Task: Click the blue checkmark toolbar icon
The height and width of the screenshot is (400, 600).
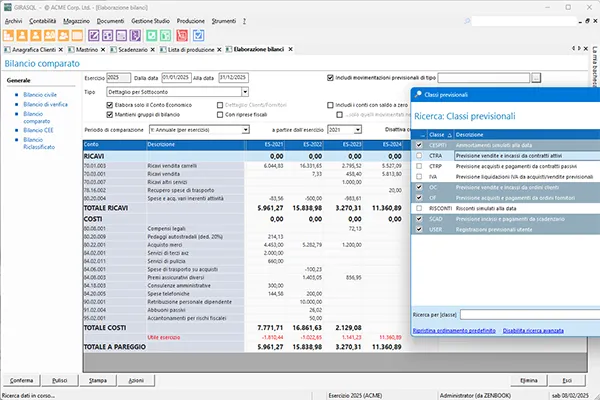Action: (198, 36)
